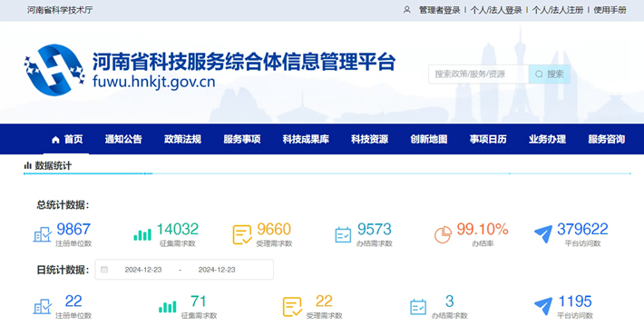Click the bar chart icon beside 数据统计
Viewport: 644px width, 336px height.
[27, 166]
